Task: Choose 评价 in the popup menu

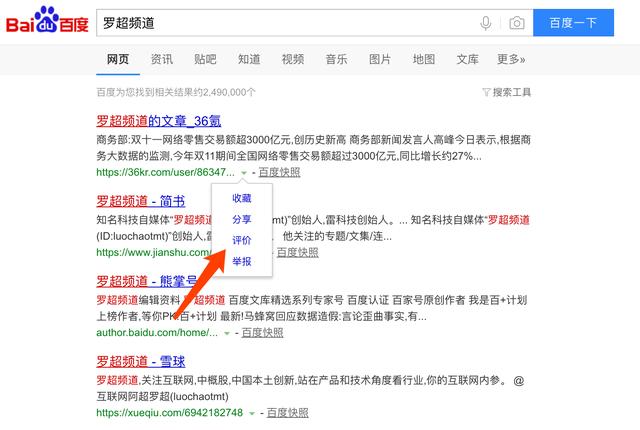Action: (x=242, y=240)
